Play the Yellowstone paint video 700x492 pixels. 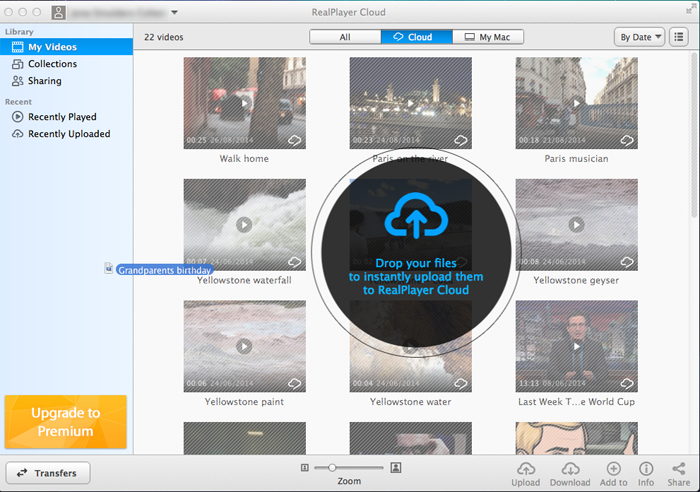click(244, 346)
